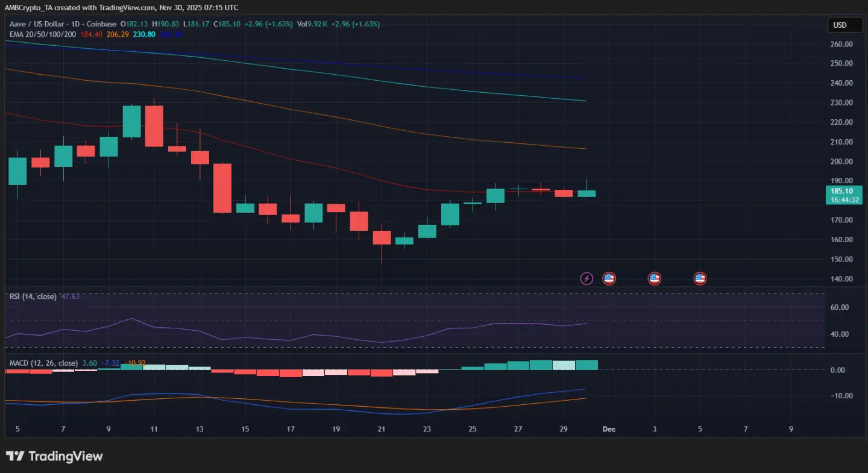Click the 200.00 price axis label
The image size is (868, 473).
[840, 161]
